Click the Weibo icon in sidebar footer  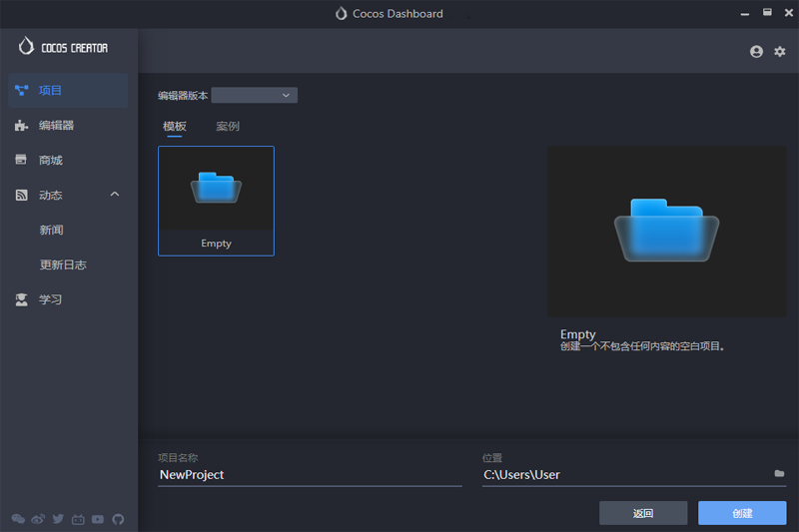pos(38,519)
